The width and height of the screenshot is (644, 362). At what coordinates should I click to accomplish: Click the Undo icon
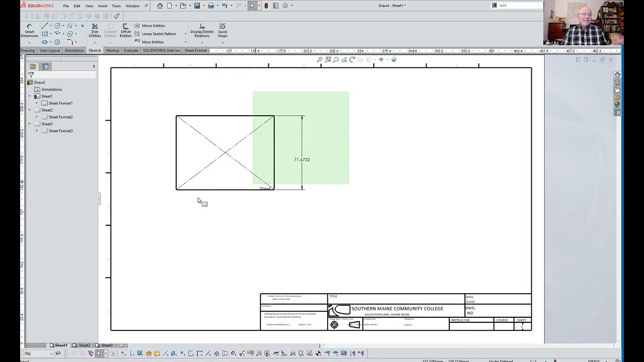pyautogui.click(x=224, y=6)
